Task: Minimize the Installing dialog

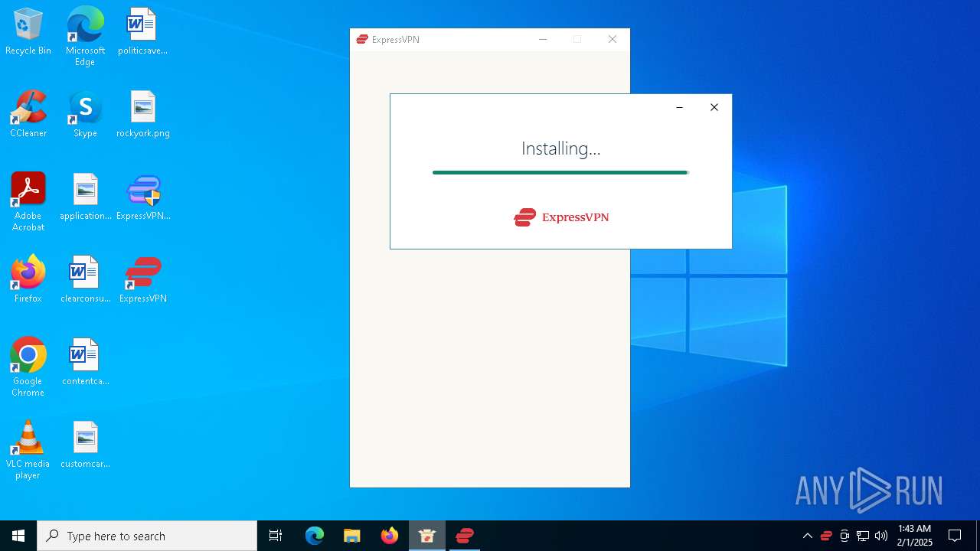Action: [x=679, y=107]
